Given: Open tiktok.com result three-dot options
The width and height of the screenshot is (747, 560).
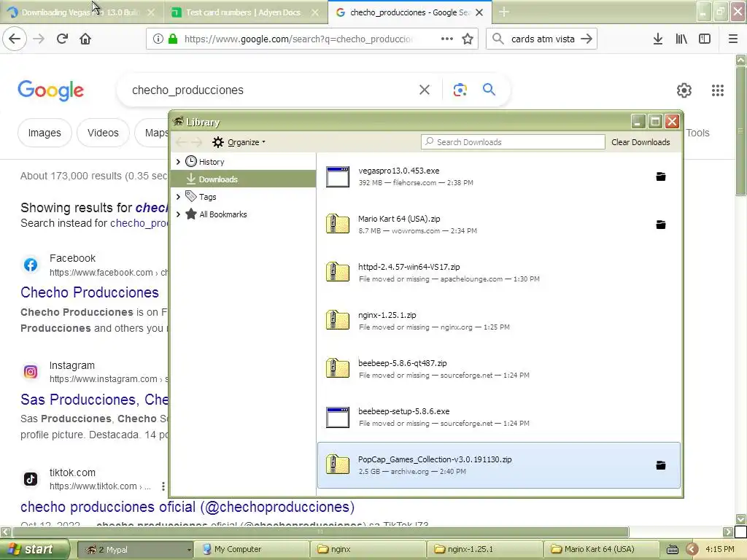Looking at the screenshot, I should [163, 486].
